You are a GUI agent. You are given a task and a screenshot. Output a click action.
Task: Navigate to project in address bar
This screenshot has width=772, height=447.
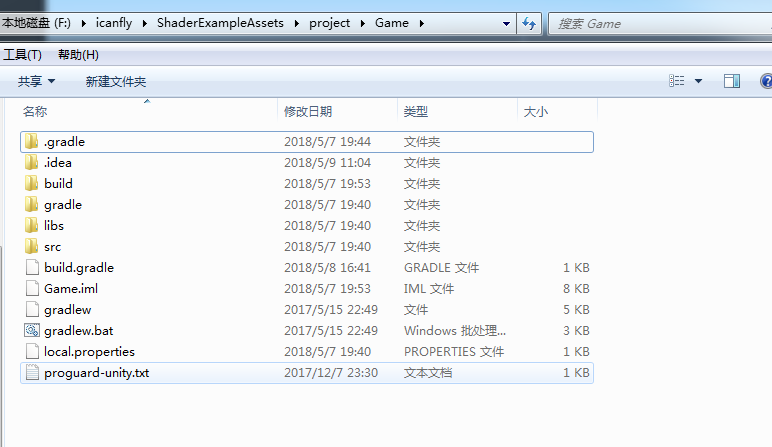click(x=329, y=23)
